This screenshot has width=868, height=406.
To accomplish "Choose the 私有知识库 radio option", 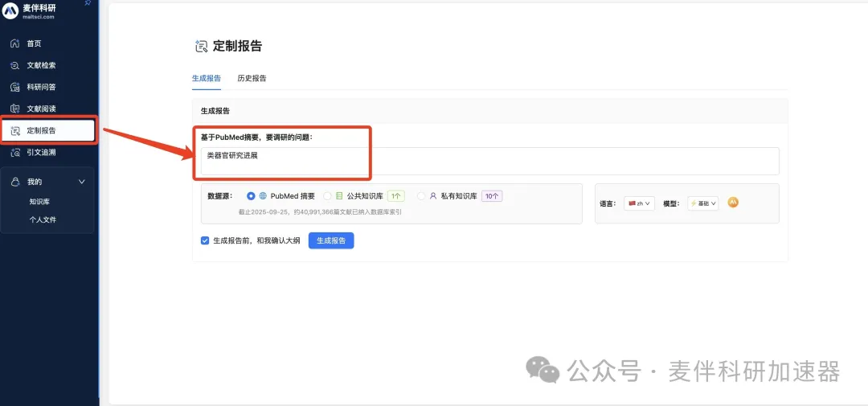I will pyautogui.click(x=421, y=195).
